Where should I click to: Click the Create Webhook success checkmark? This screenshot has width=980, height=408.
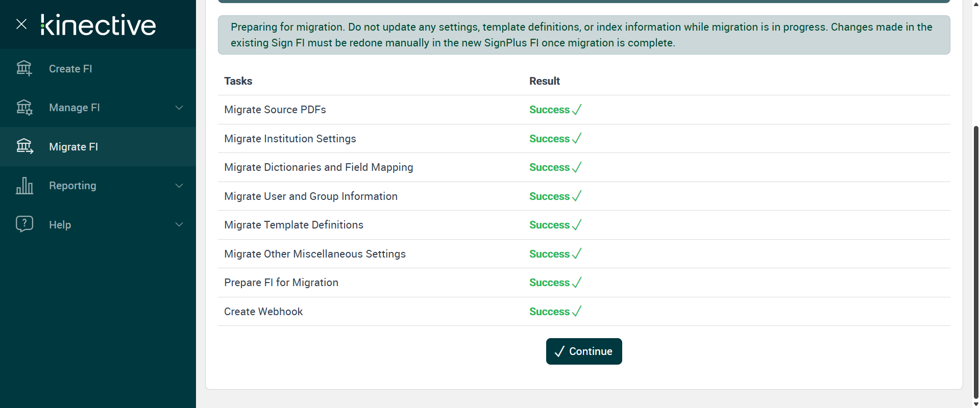[x=577, y=312]
